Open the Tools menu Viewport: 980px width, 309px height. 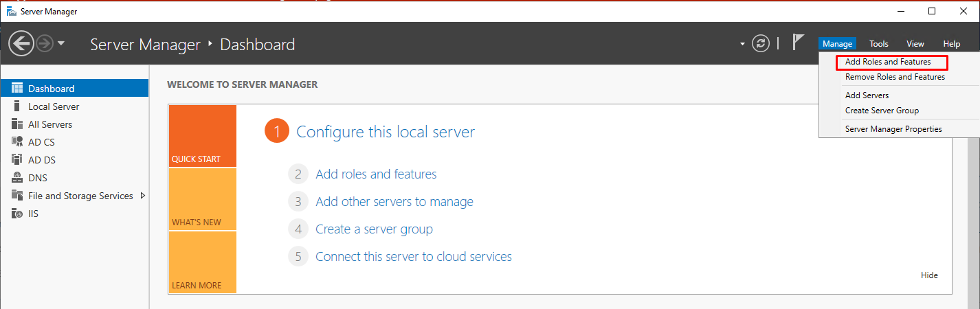[x=878, y=44]
